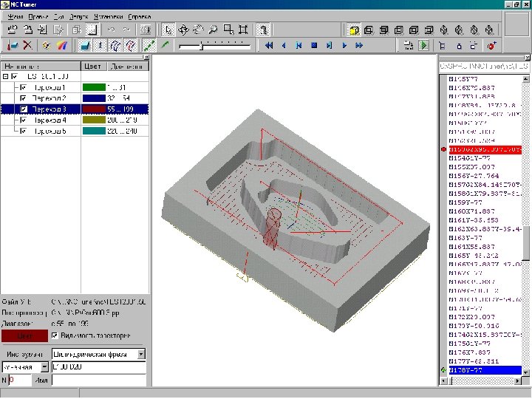Click the last isometric view cube icon
532x399 pixels.
coord(489,30)
